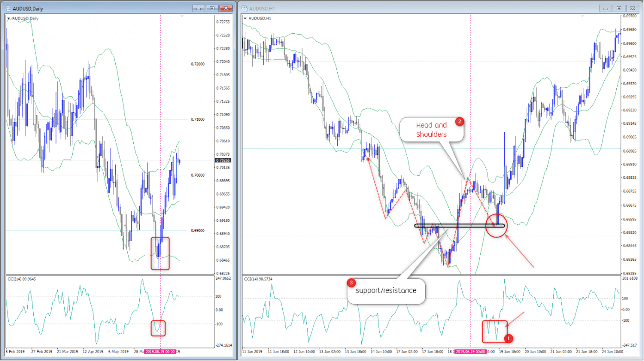This screenshot has width=644, height=361.
Task: Select the Head and Shoulders callout
Action: click(431, 129)
